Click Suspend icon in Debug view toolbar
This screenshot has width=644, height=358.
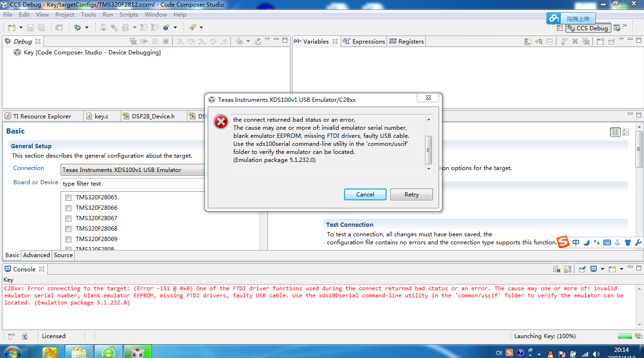155,42
